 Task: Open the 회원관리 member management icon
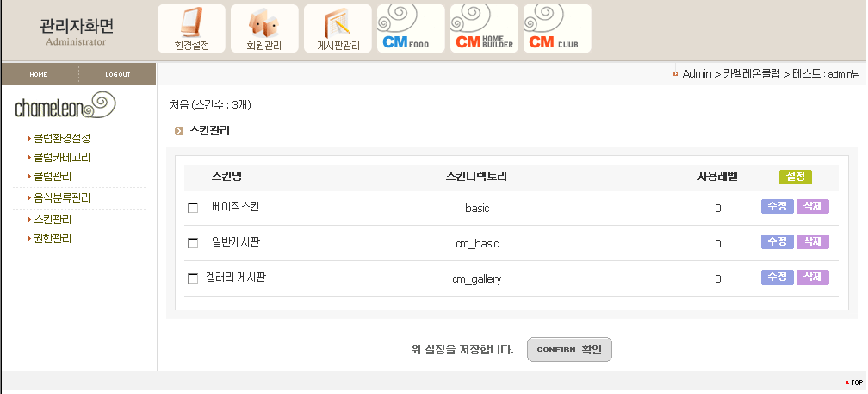264,28
